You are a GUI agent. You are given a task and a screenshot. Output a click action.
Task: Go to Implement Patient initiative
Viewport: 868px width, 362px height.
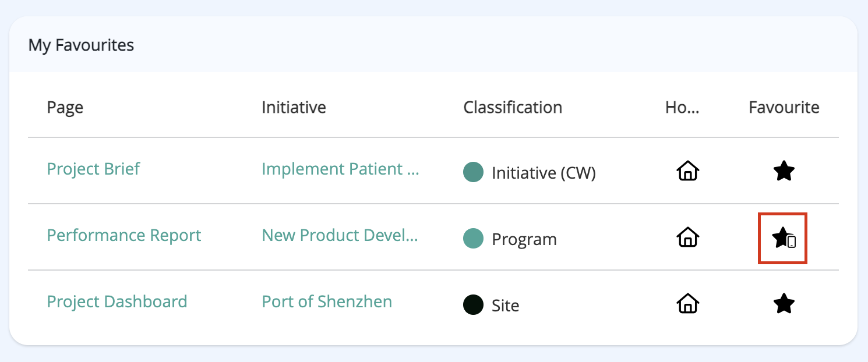click(x=341, y=169)
